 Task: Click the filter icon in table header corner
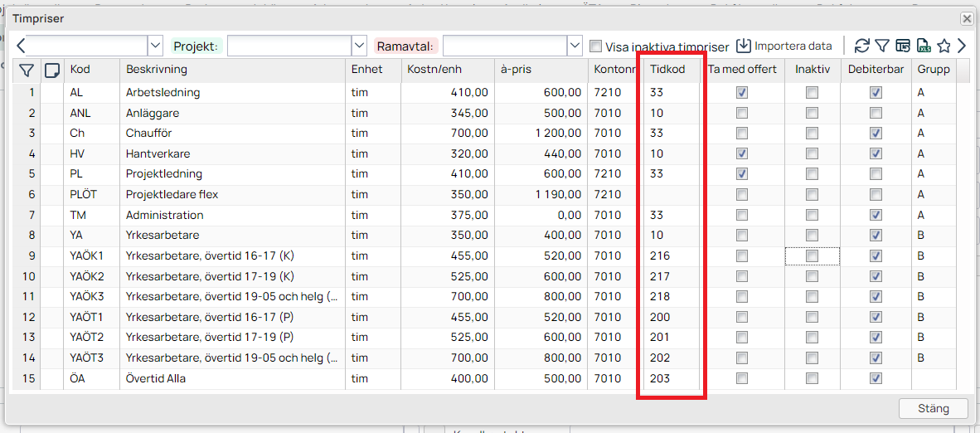[x=27, y=70]
